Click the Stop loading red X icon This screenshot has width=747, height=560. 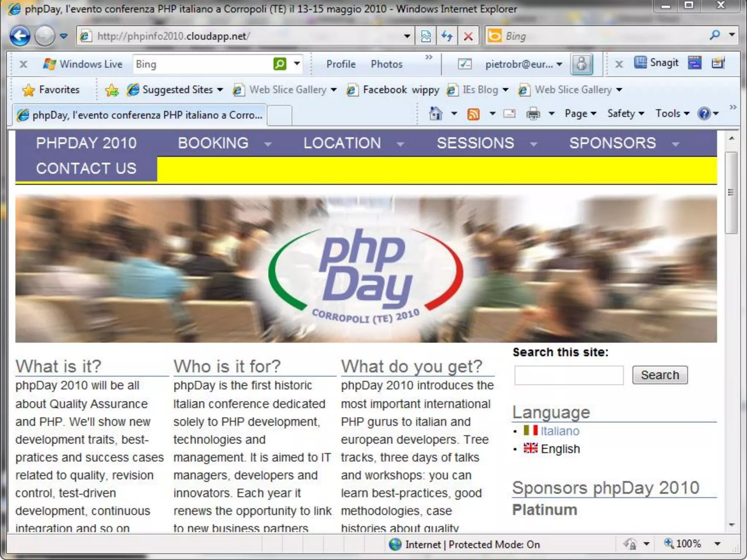(468, 36)
